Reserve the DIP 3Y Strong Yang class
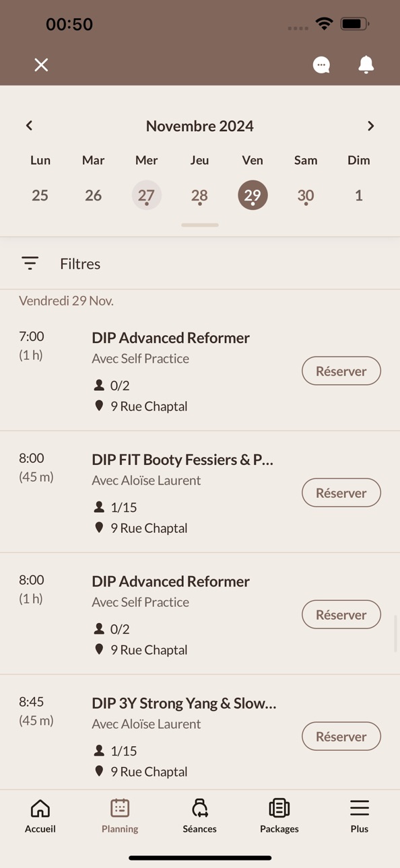400x868 pixels. [341, 736]
